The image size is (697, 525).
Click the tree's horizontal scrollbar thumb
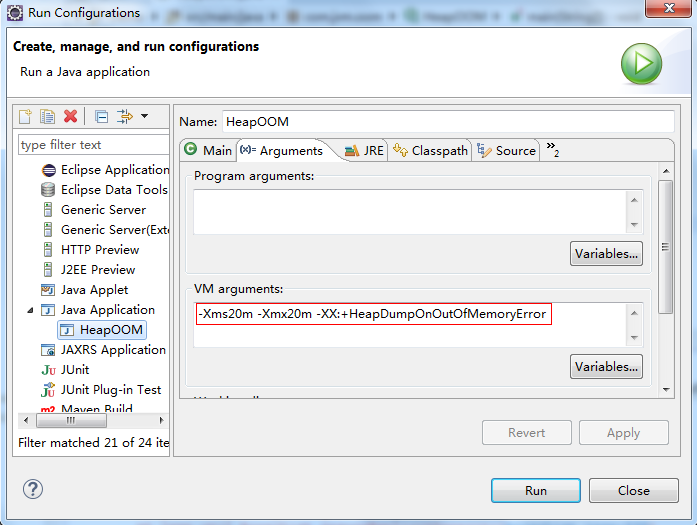point(71,420)
